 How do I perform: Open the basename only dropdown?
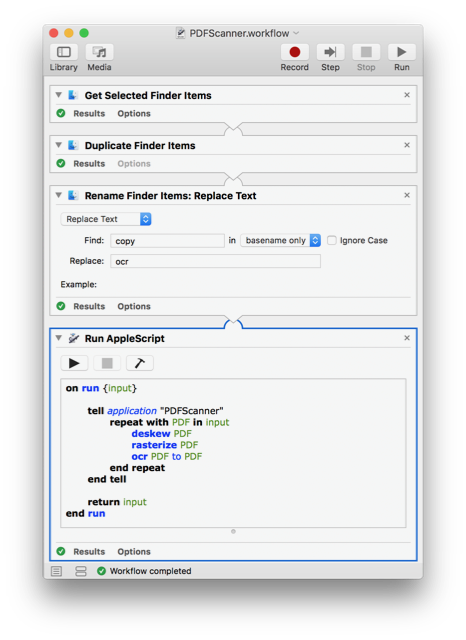pyautogui.click(x=280, y=240)
